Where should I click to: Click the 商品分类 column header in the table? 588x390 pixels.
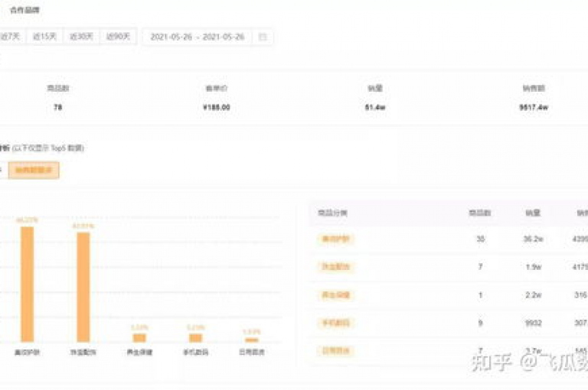(332, 213)
